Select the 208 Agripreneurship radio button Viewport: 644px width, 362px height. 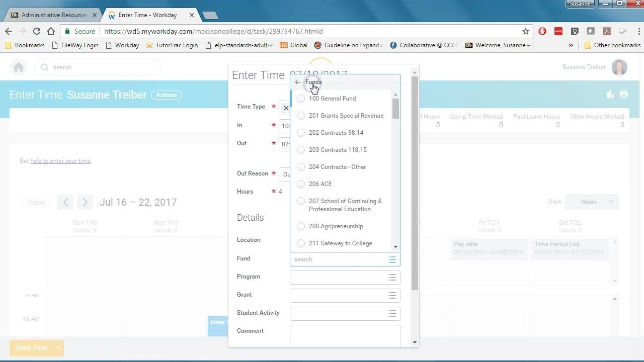(x=301, y=226)
